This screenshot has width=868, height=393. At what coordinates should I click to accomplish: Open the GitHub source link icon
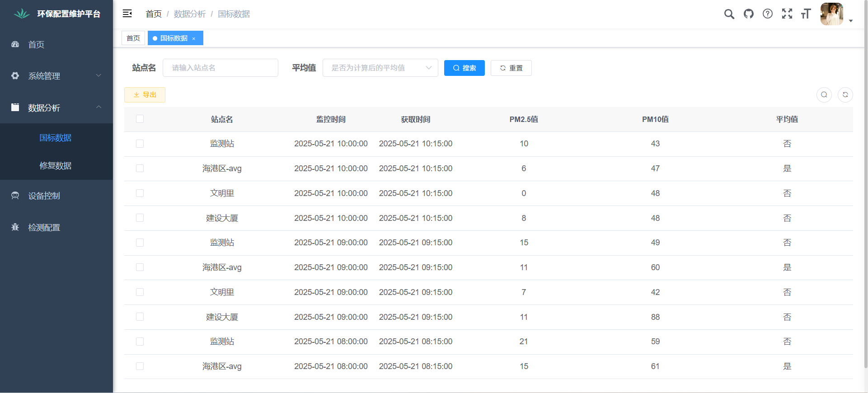(x=749, y=14)
